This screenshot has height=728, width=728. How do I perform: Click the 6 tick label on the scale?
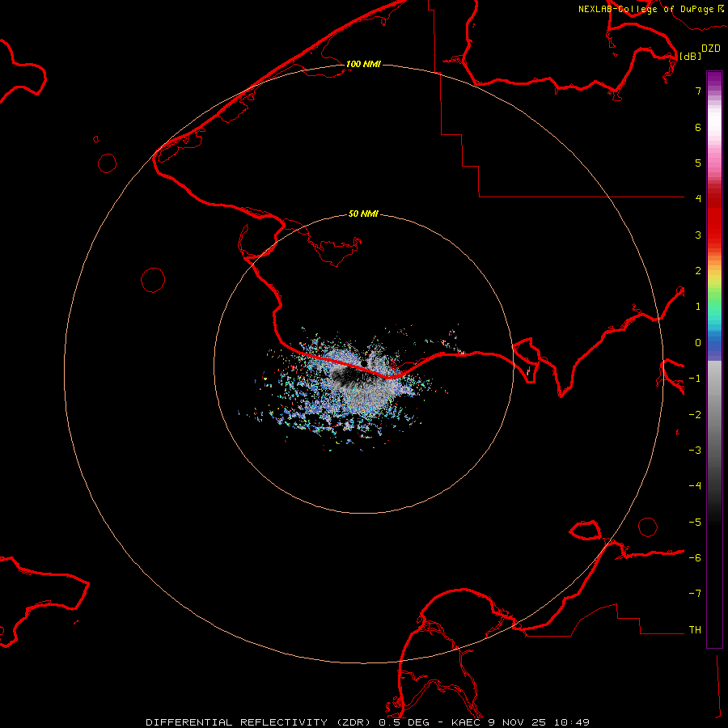click(698, 127)
